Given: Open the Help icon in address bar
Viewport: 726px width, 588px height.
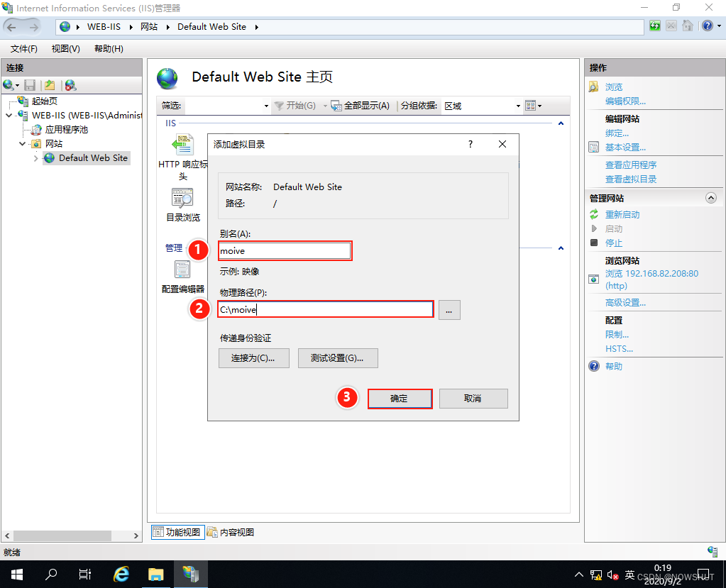Looking at the screenshot, I should pos(707,26).
